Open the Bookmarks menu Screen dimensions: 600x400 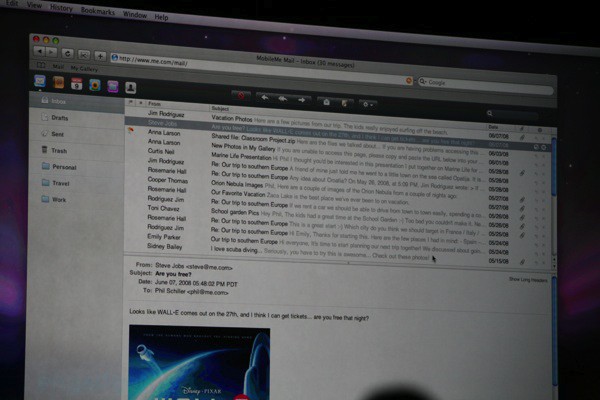[98, 11]
